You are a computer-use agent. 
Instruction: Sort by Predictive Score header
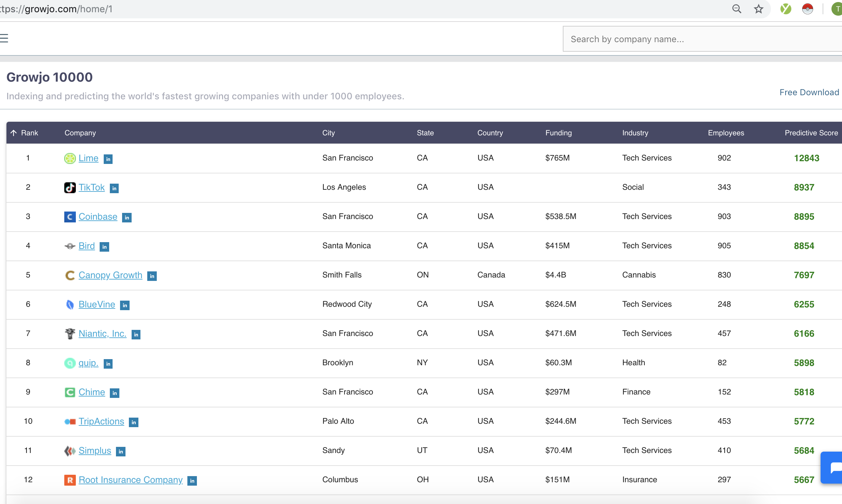tap(811, 133)
